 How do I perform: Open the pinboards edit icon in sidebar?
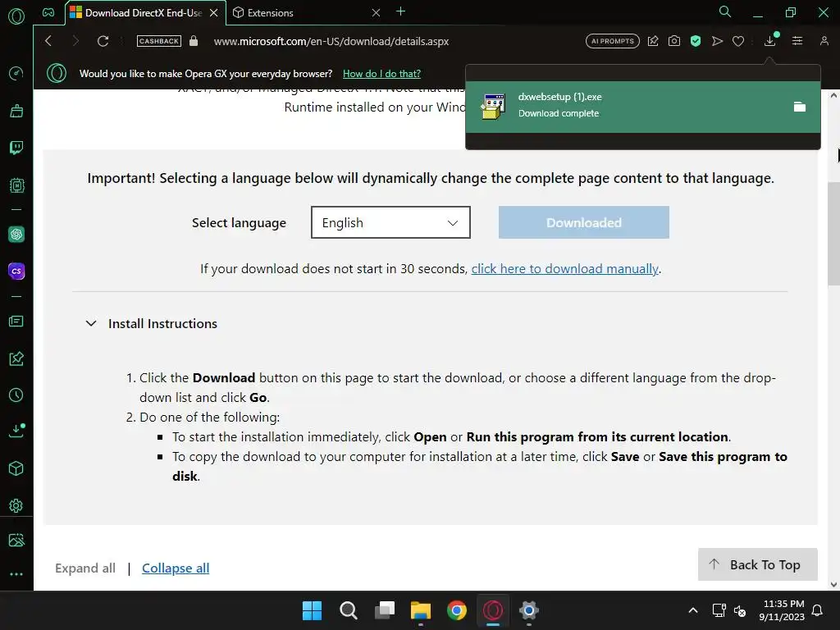point(16,358)
